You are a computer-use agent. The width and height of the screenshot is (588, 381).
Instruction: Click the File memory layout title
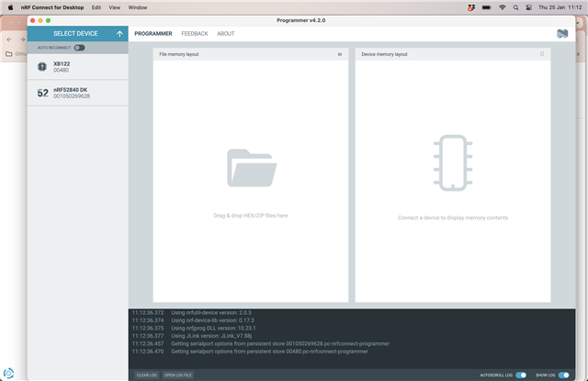pos(179,54)
